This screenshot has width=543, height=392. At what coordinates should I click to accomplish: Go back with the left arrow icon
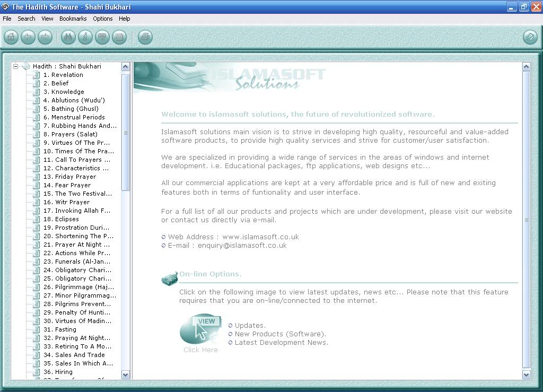click(28, 37)
